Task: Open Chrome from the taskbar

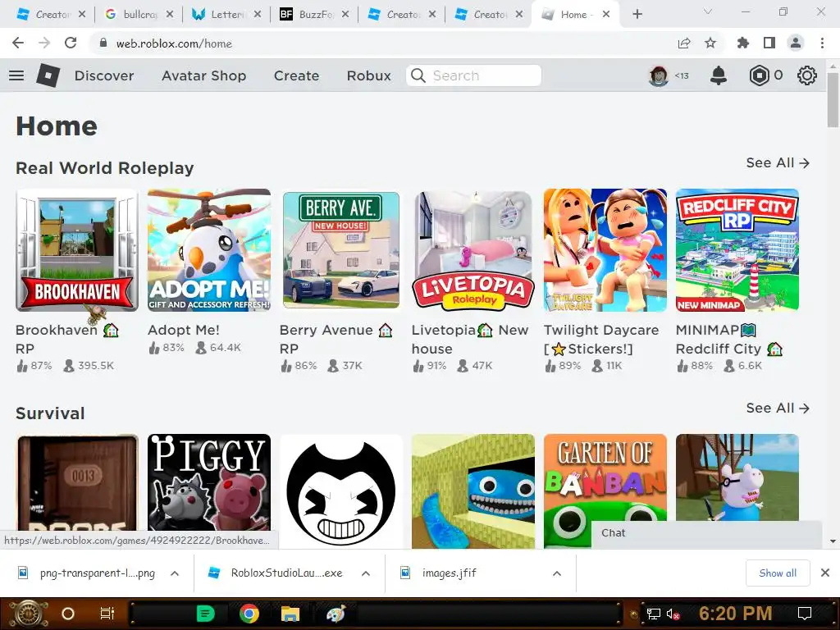Action: (249, 614)
